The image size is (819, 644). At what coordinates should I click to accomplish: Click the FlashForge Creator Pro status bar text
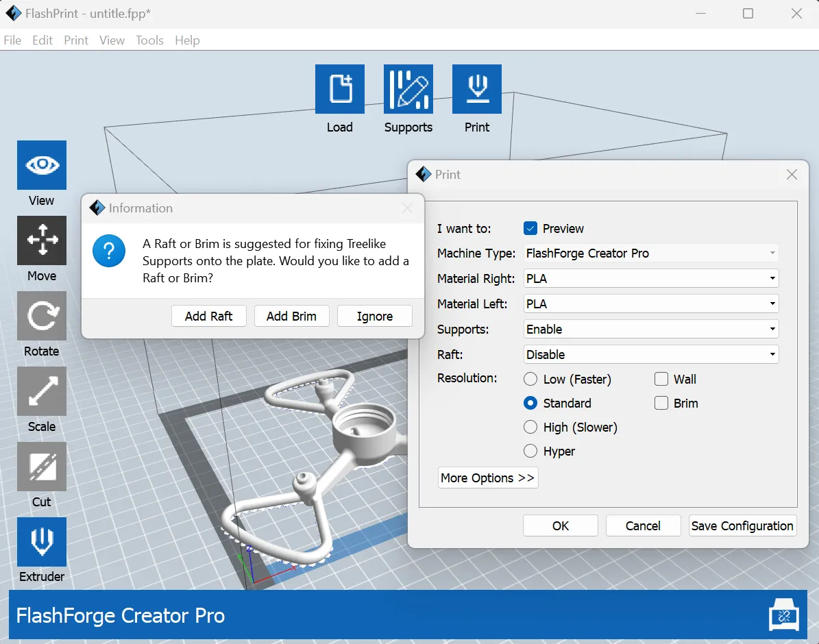tap(121, 615)
